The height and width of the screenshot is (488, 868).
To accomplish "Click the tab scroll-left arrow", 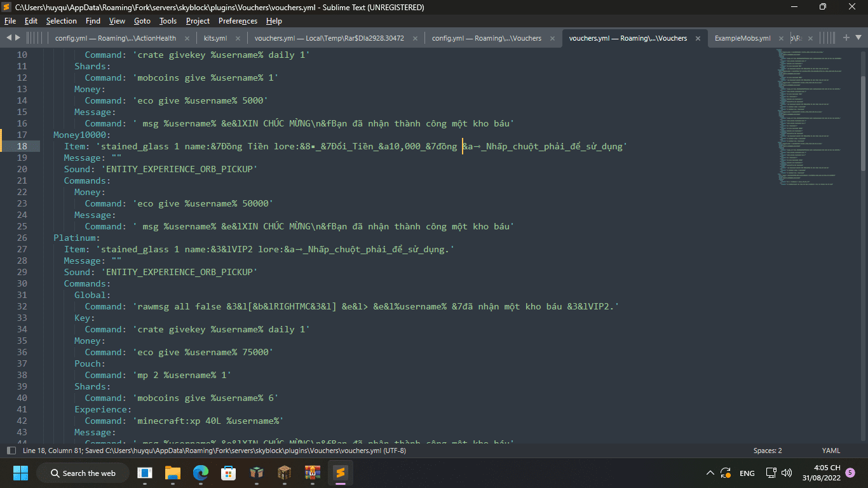I will (9, 37).
